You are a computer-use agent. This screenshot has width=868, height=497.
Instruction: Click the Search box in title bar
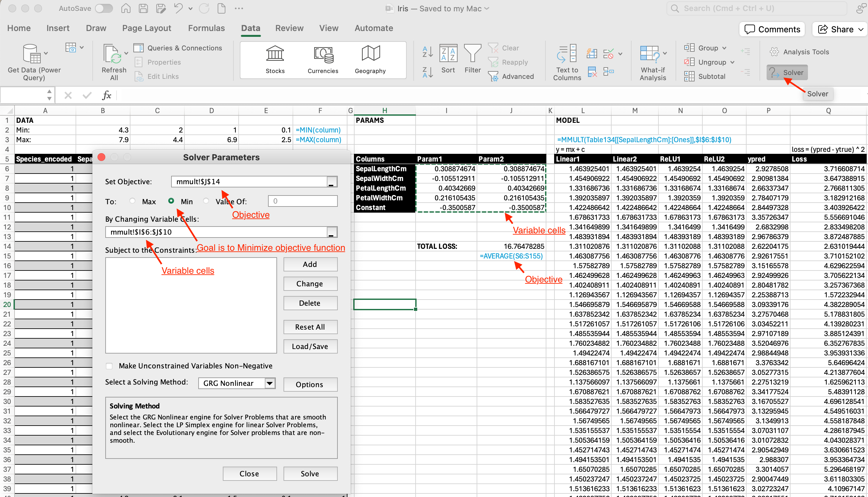pos(757,8)
